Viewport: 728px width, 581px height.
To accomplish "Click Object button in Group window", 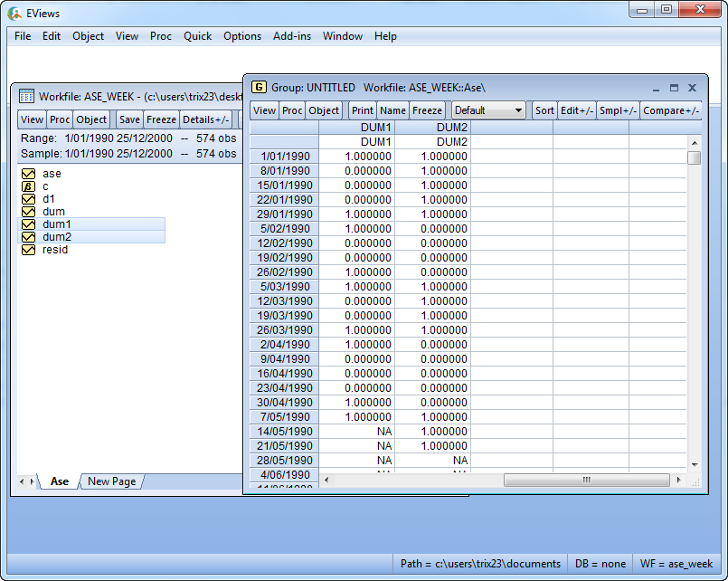I will pyautogui.click(x=324, y=110).
